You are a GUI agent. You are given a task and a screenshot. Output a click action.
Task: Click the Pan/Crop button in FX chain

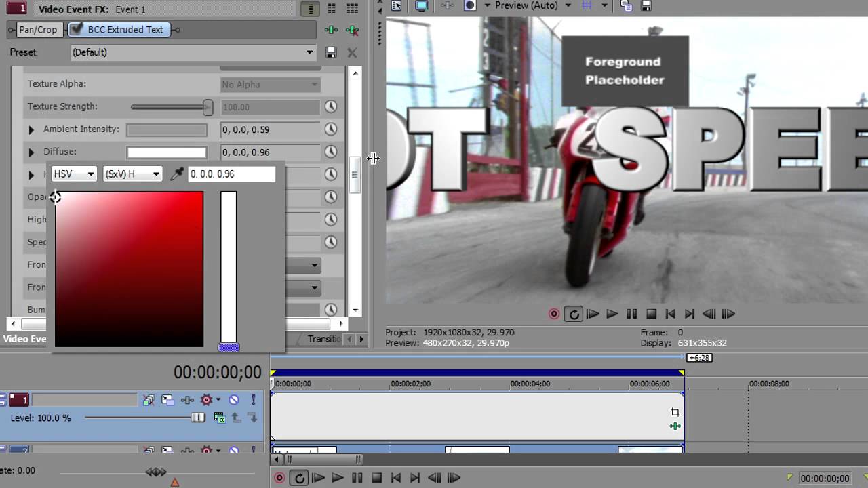coord(38,30)
